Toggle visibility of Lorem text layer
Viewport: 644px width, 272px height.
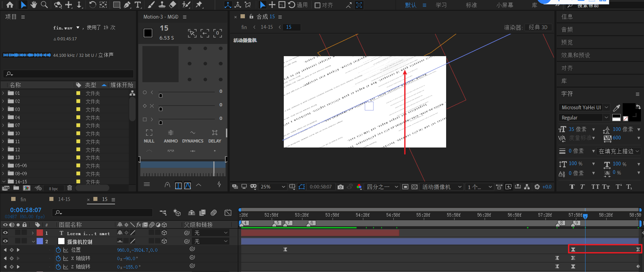tap(5, 233)
